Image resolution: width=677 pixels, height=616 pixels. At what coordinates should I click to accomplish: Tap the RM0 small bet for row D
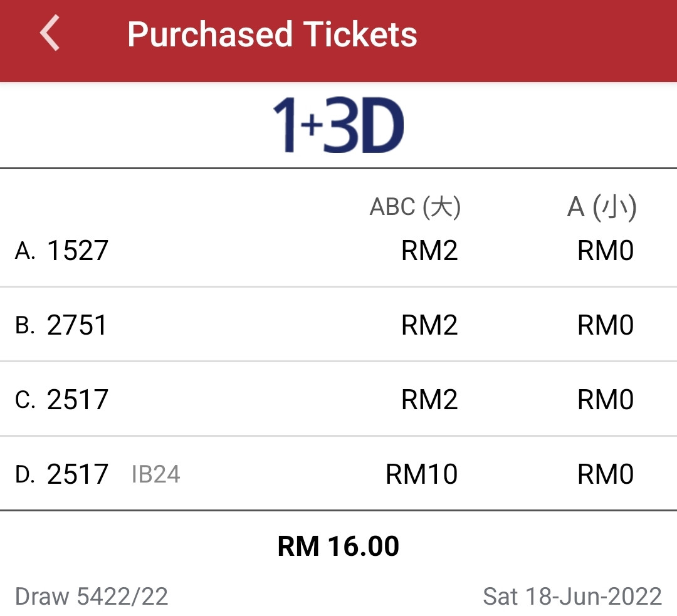click(x=606, y=474)
